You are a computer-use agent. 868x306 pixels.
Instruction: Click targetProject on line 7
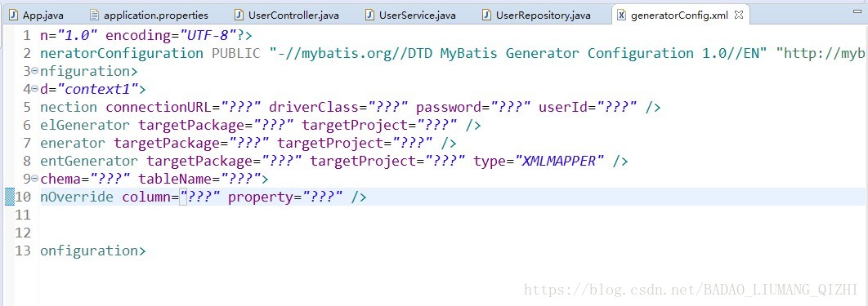(330, 143)
